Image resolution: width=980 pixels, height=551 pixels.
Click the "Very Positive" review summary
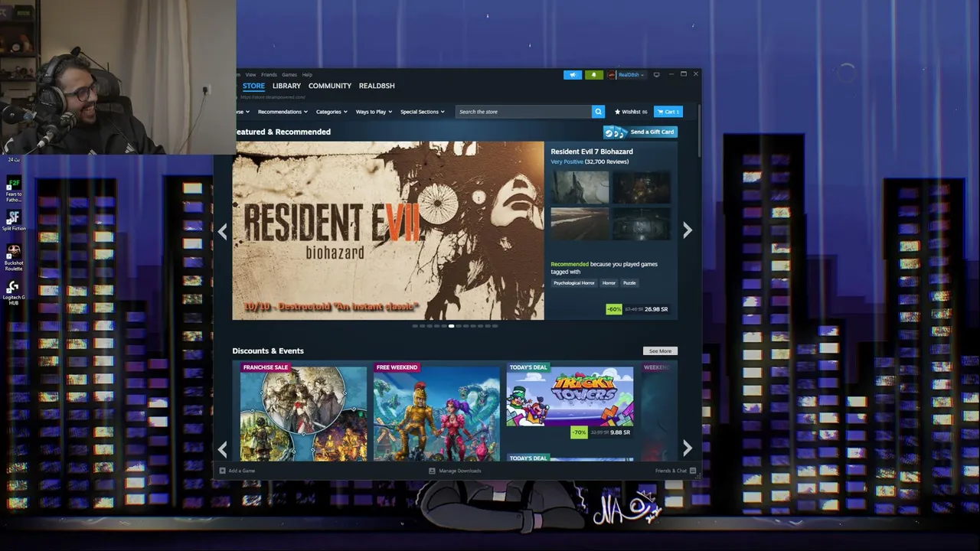(x=567, y=162)
